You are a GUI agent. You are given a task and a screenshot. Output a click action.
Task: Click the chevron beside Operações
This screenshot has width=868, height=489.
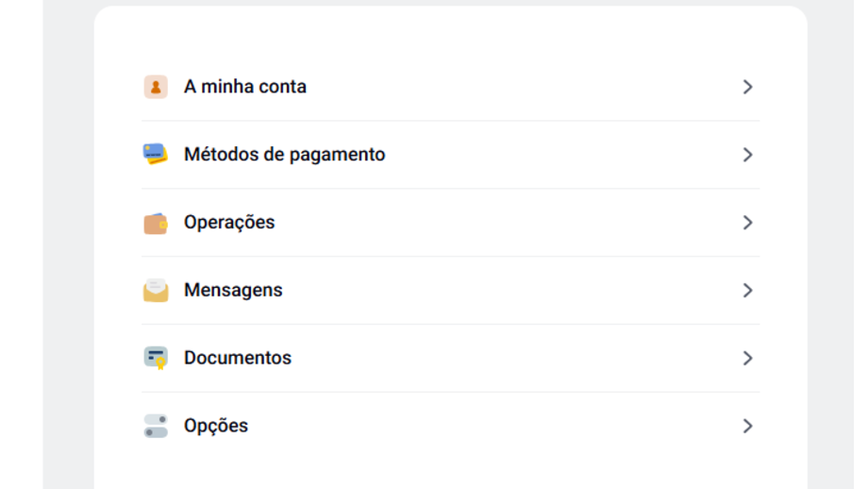(747, 223)
